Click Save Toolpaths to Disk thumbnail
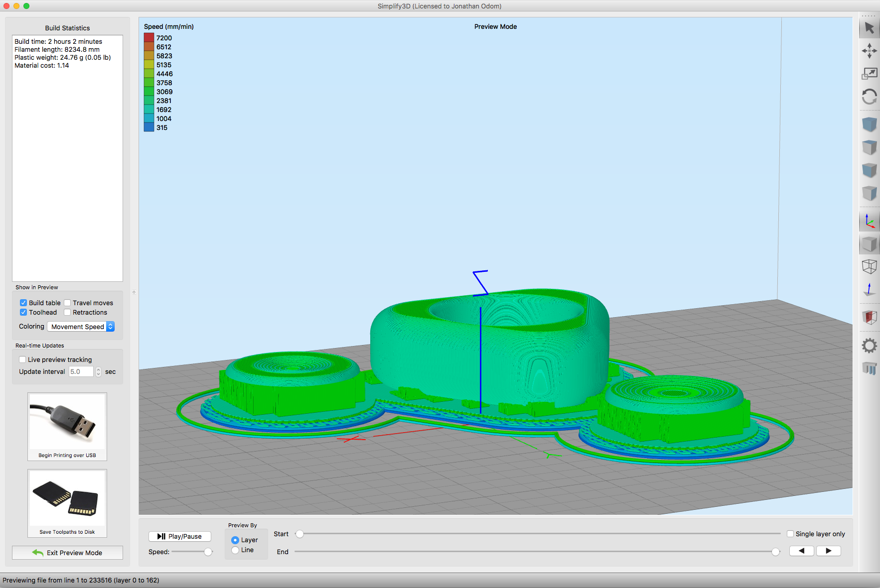The width and height of the screenshot is (880, 588). 67,503
